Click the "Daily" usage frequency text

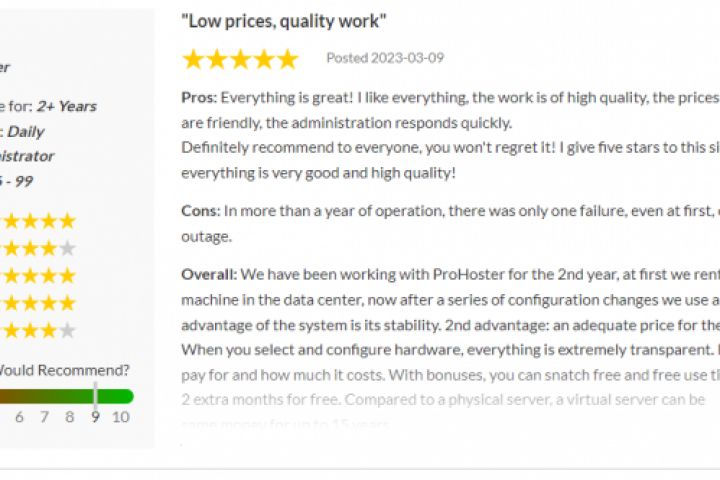(26, 131)
